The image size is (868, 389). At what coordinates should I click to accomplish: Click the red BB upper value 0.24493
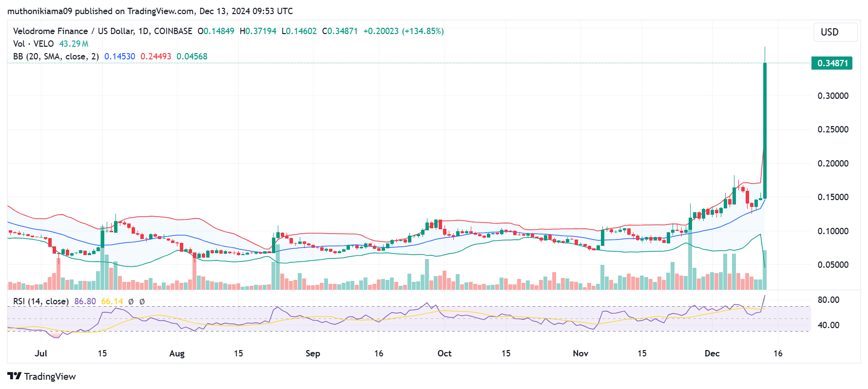click(x=155, y=56)
